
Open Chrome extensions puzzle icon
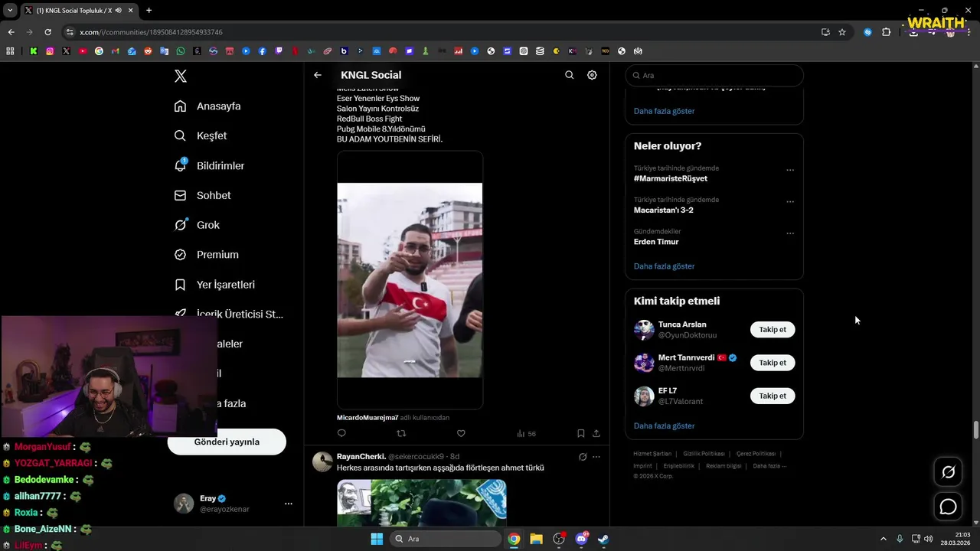887,32
